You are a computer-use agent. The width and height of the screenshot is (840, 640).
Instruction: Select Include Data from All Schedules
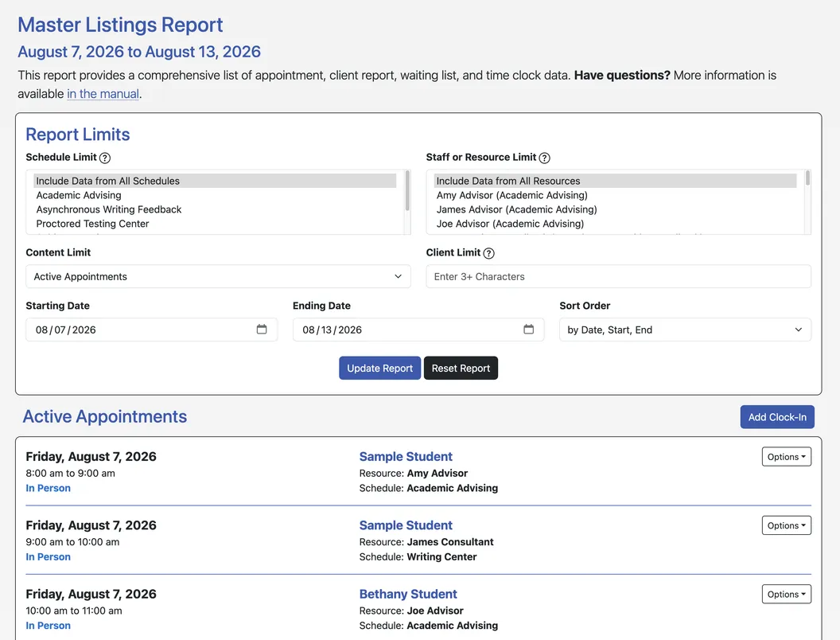(215, 181)
